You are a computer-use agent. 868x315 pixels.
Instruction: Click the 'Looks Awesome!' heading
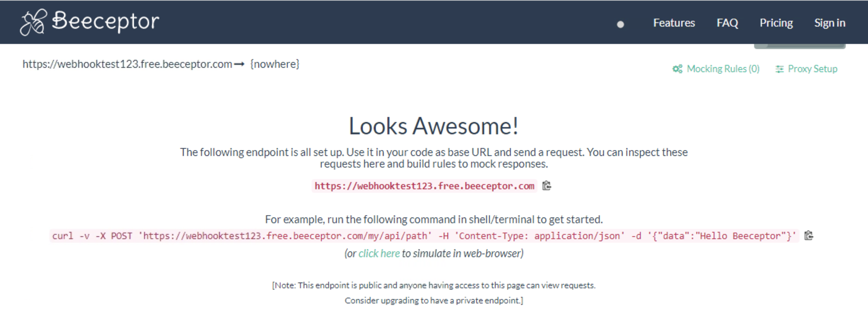click(x=433, y=126)
